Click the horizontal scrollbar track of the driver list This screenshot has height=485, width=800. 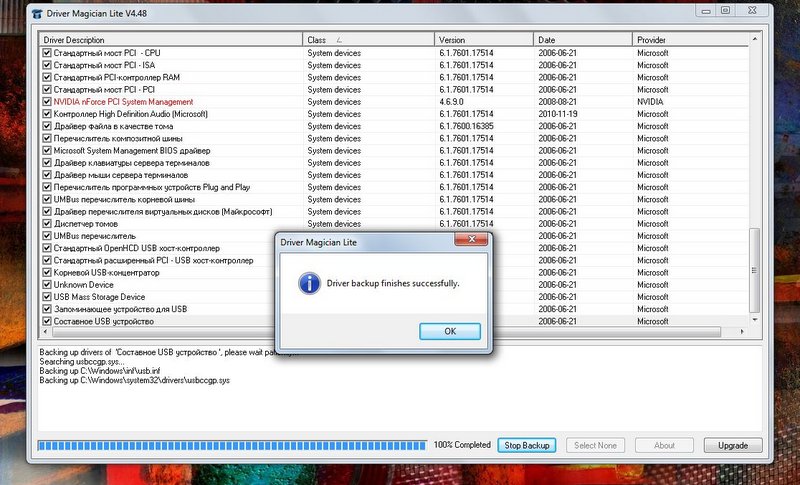[386, 331]
